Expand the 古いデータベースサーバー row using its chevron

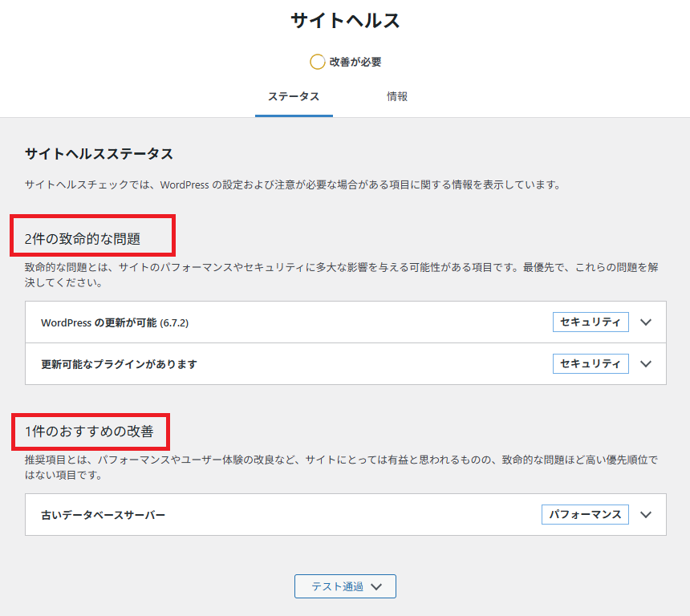(x=647, y=515)
